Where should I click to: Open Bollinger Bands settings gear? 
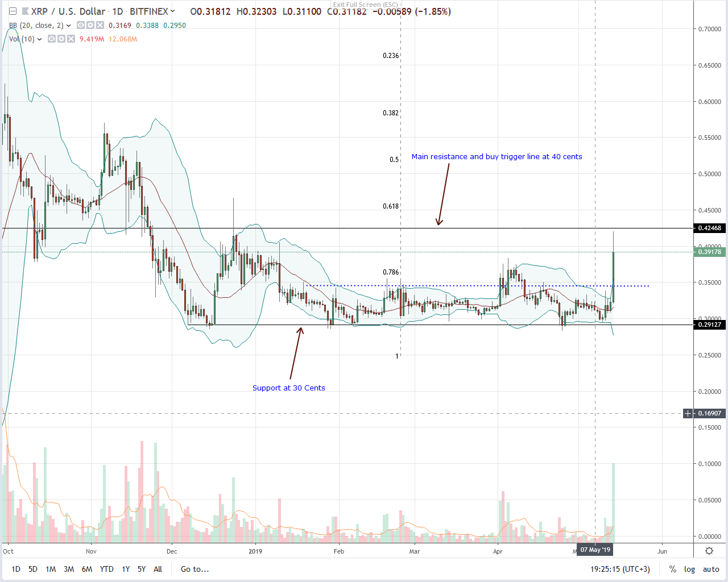(x=90, y=26)
